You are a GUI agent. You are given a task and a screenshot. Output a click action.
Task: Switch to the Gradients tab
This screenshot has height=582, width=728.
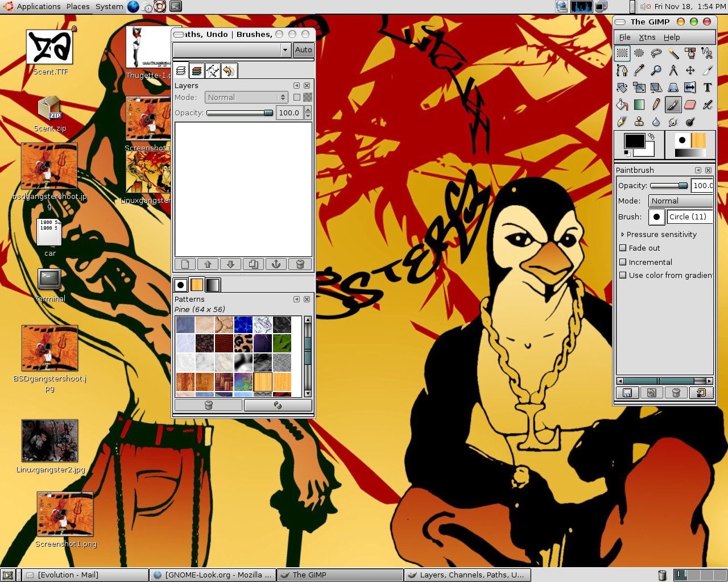(x=213, y=285)
